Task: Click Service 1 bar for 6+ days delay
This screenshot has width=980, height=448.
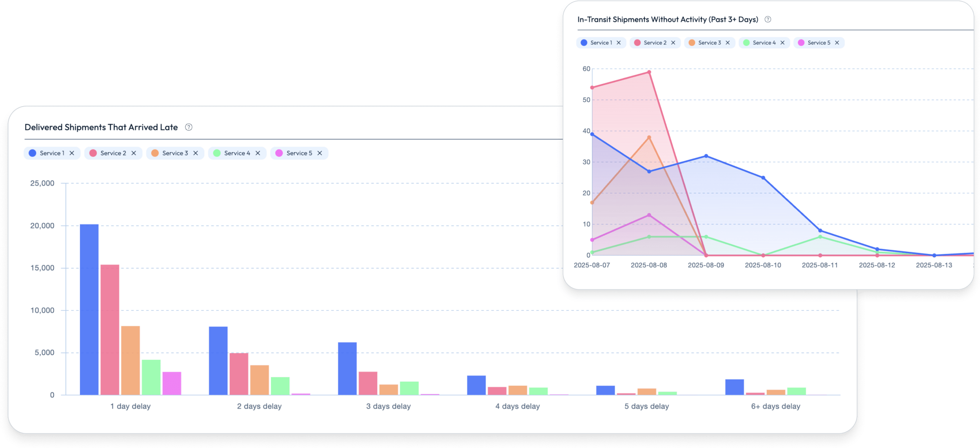Action: pos(734,387)
